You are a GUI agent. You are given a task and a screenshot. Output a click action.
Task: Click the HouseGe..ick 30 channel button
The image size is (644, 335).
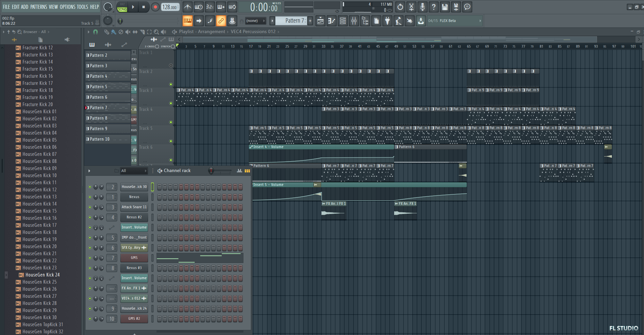[134, 187]
